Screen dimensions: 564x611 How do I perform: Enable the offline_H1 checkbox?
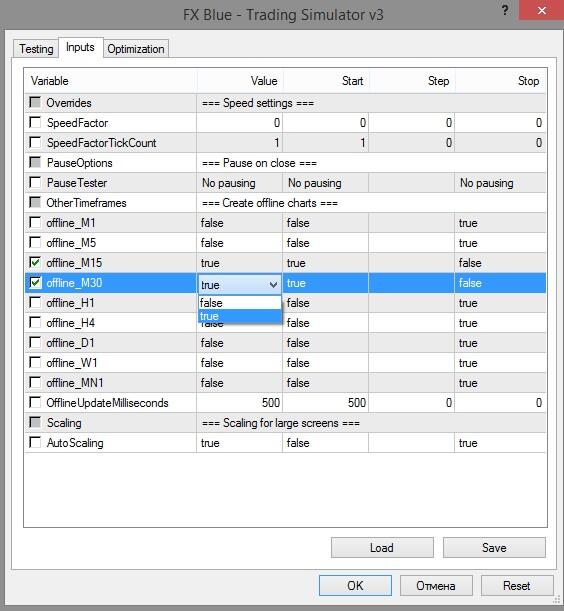click(x=35, y=302)
